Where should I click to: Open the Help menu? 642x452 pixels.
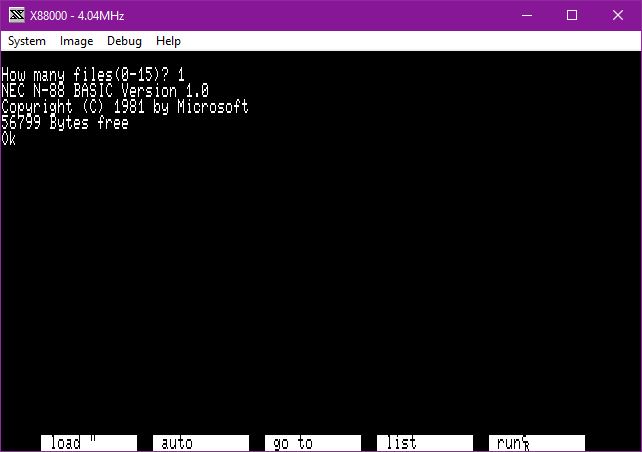tap(168, 41)
